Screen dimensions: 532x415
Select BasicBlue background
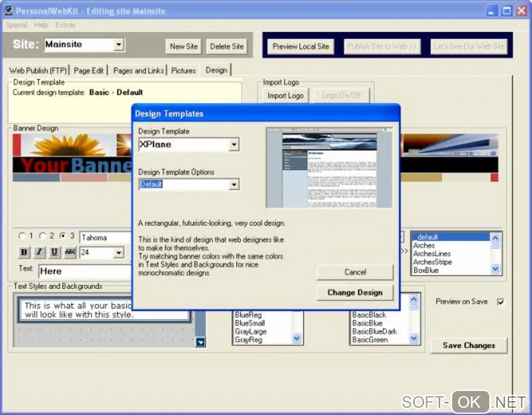(379, 323)
